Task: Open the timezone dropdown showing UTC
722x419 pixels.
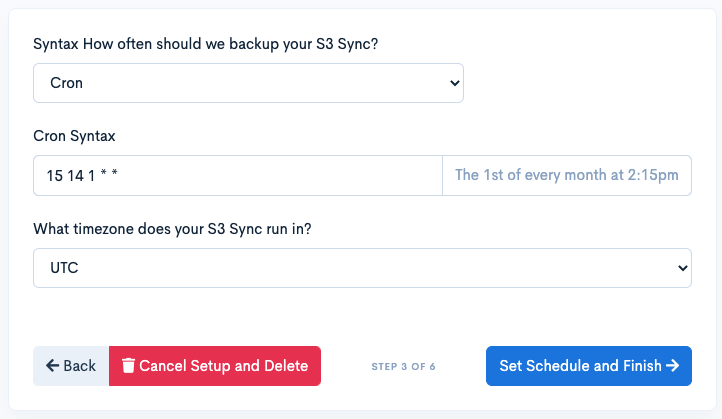Action: [x=362, y=268]
